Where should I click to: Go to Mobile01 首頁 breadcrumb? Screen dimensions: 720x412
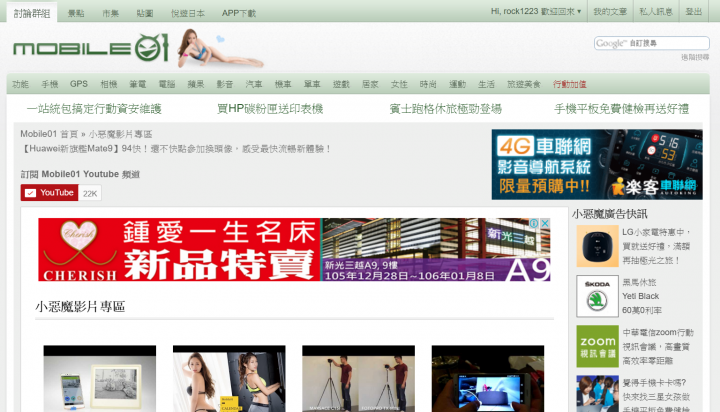click(x=49, y=134)
